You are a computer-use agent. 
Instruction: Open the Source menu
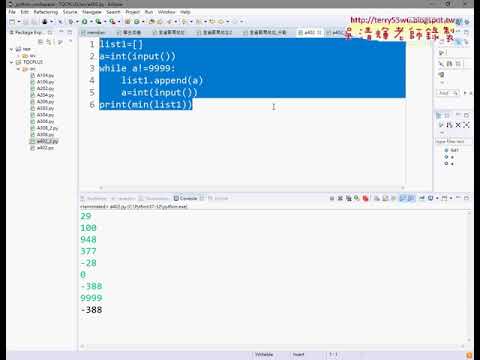point(70,12)
